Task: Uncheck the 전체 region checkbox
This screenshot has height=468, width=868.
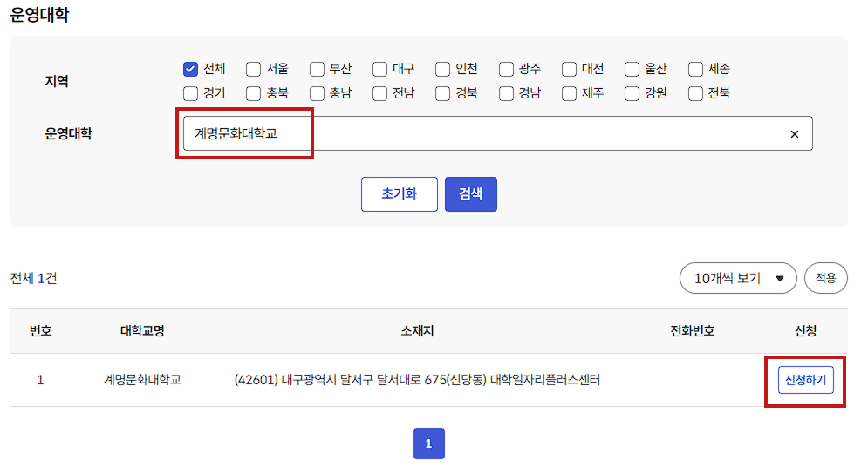Action: 190,70
